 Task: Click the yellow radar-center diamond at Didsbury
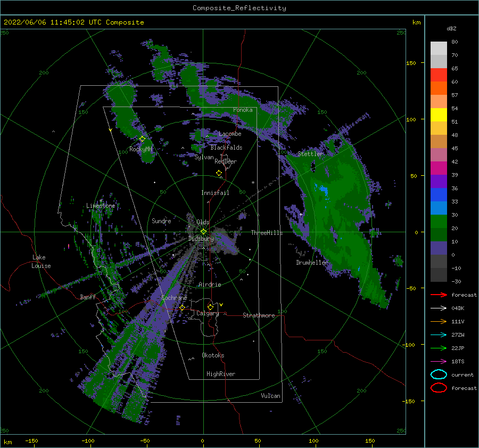(203, 232)
